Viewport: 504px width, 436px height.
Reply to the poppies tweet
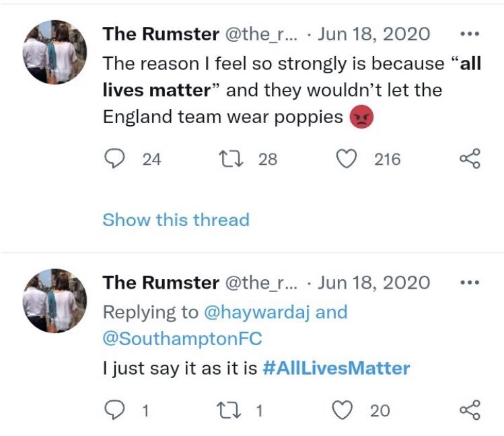pos(115,159)
